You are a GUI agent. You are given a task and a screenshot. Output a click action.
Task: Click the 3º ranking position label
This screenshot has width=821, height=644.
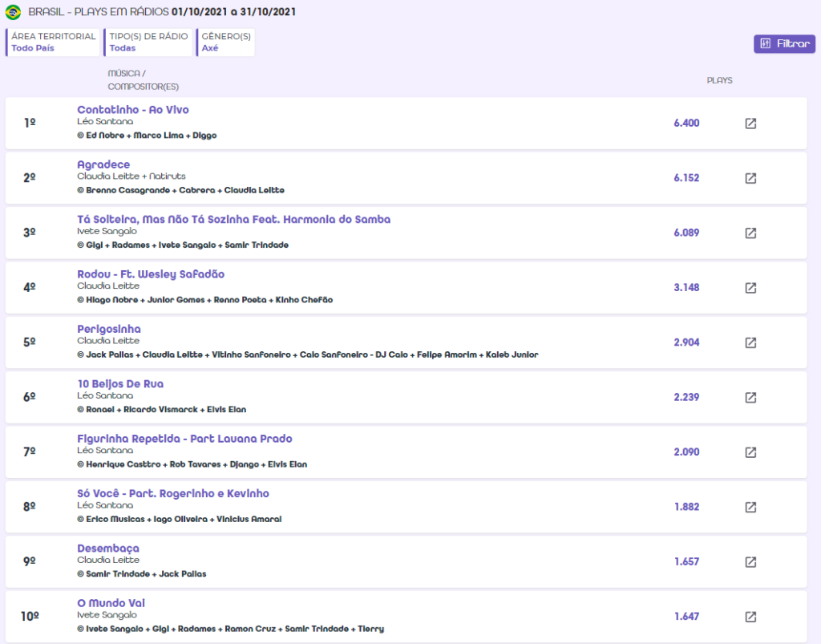point(30,233)
